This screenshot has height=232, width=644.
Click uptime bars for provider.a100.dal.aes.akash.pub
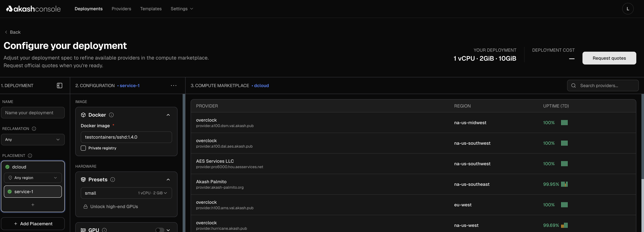[564, 143]
